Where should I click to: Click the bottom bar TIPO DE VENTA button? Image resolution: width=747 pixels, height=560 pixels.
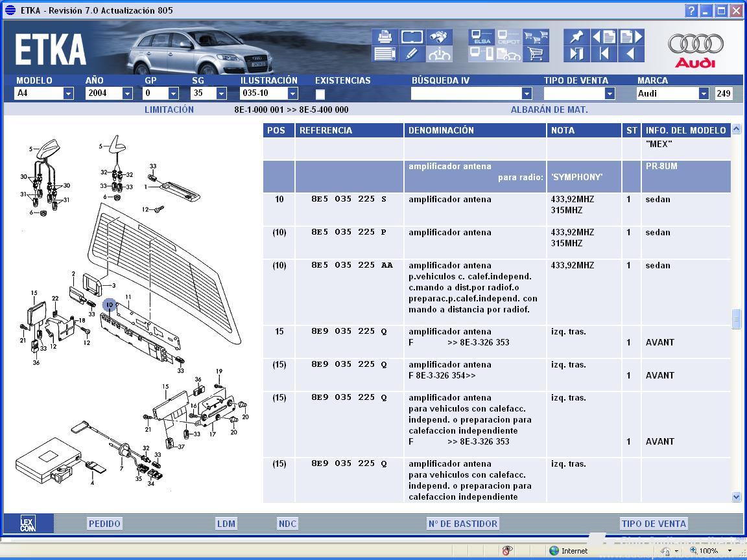(654, 524)
